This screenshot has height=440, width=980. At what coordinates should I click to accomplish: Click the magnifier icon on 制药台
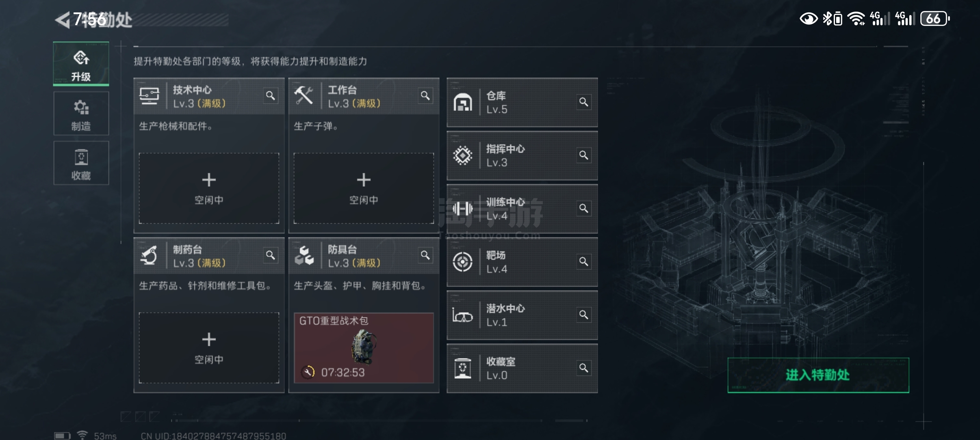[271, 255]
